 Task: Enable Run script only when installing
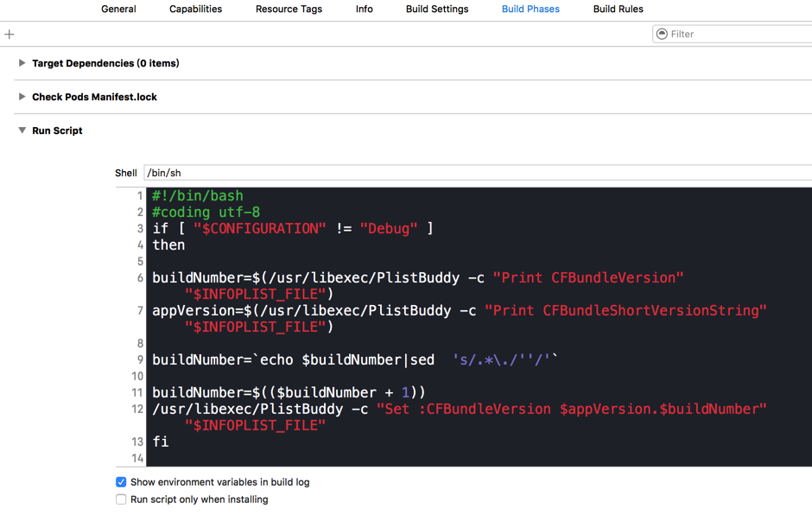point(121,499)
